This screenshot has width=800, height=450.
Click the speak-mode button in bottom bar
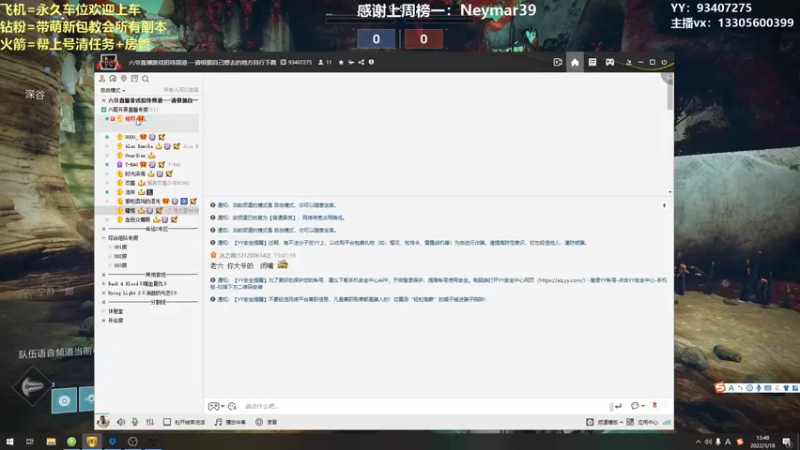coord(184,422)
